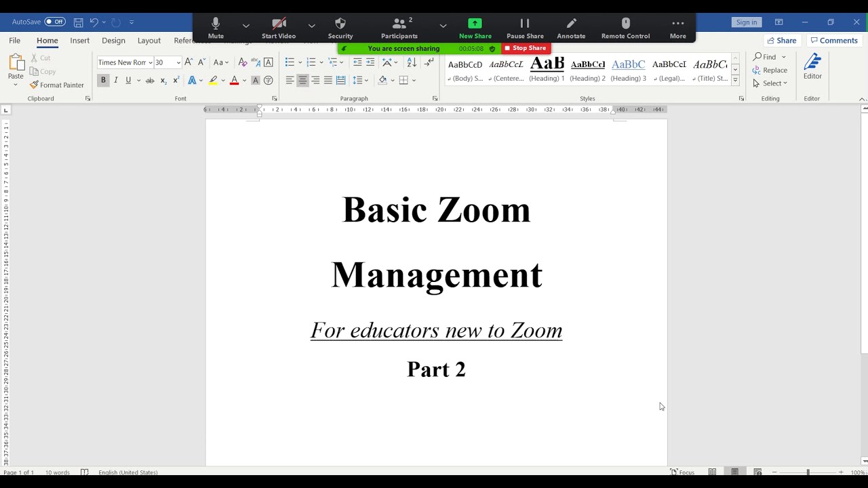Viewport: 868px width, 488px height.
Task: Click the Format Painter button
Action: [x=57, y=85]
